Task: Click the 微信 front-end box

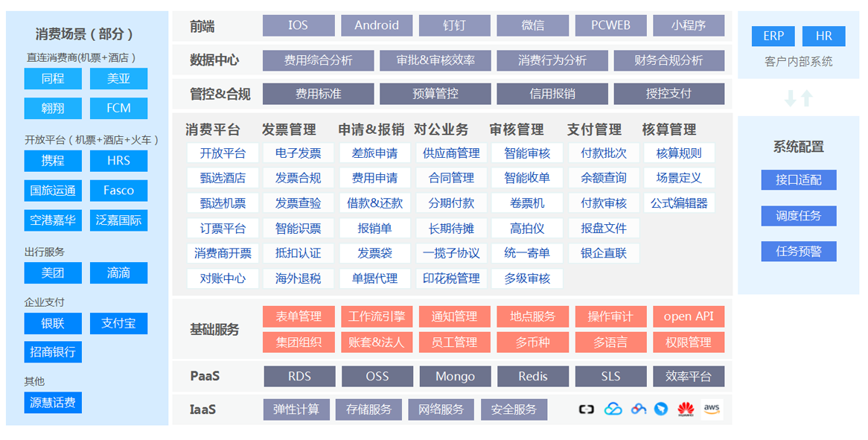Action: click(x=532, y=25)
